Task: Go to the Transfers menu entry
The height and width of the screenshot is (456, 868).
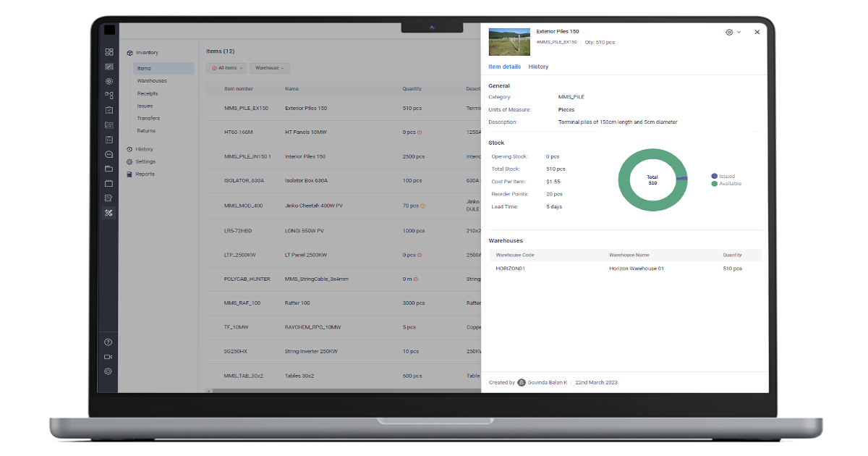Action: click(x=149, y=118)
